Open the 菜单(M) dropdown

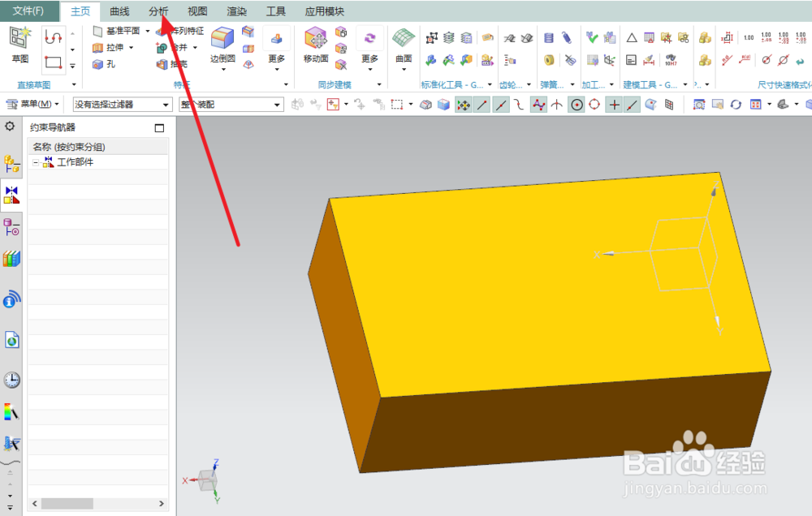[x=33, y=105]
